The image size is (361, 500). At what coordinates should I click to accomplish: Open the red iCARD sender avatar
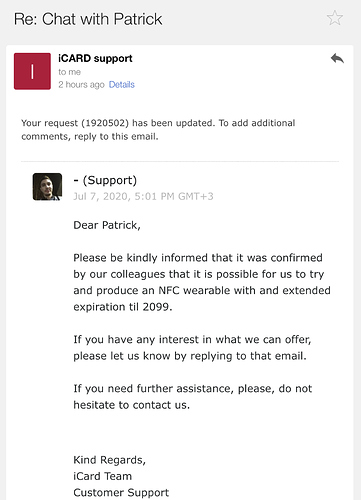(32, 71)
